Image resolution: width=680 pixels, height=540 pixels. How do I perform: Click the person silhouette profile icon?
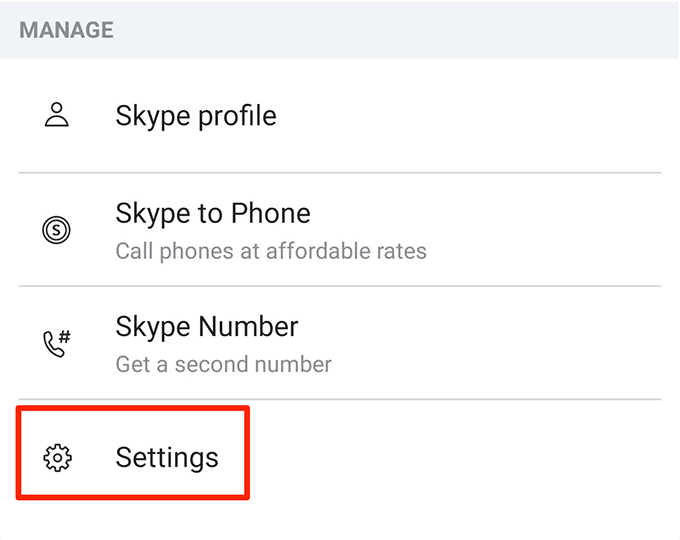coord(58,115)
